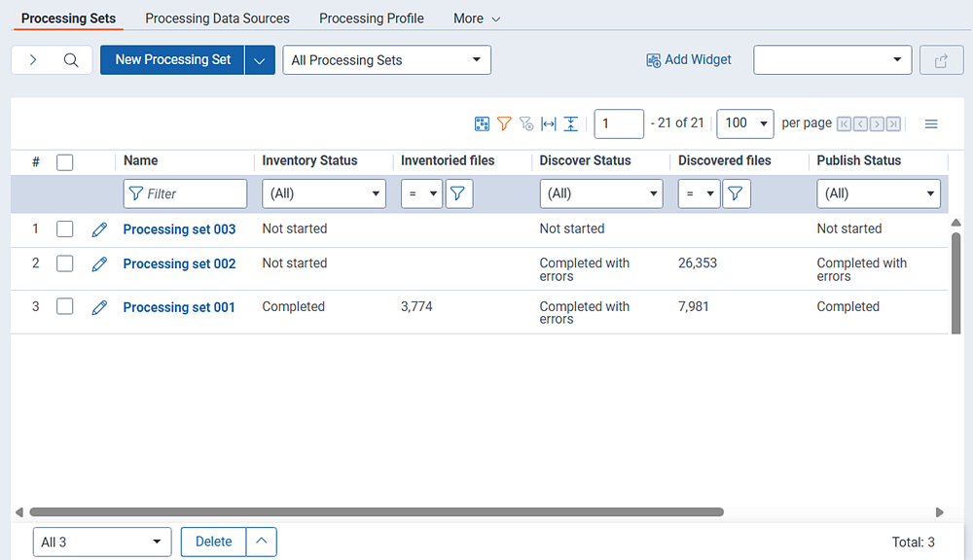Open the All Processing Sets dropdown
Image resolution: width=973 pixels, height=560 pixels.
pyautogui.click(x=385, y=59)
